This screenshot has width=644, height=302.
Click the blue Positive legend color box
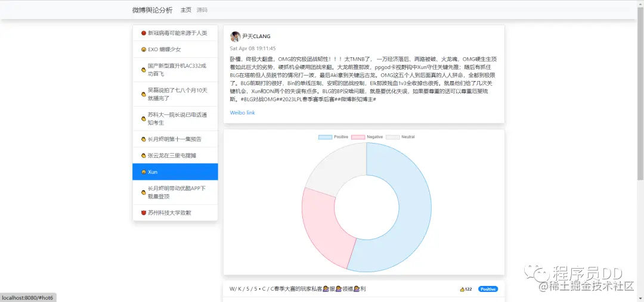tap(326, 136)
